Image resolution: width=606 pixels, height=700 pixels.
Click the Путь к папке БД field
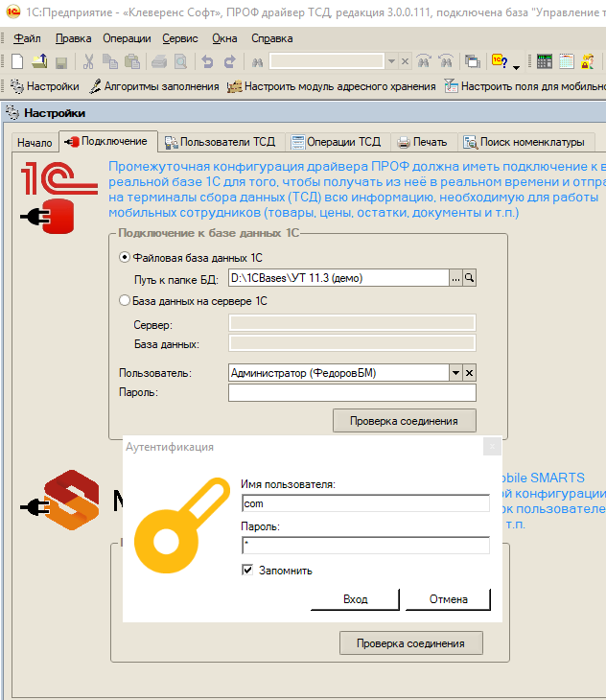point(338,278)
